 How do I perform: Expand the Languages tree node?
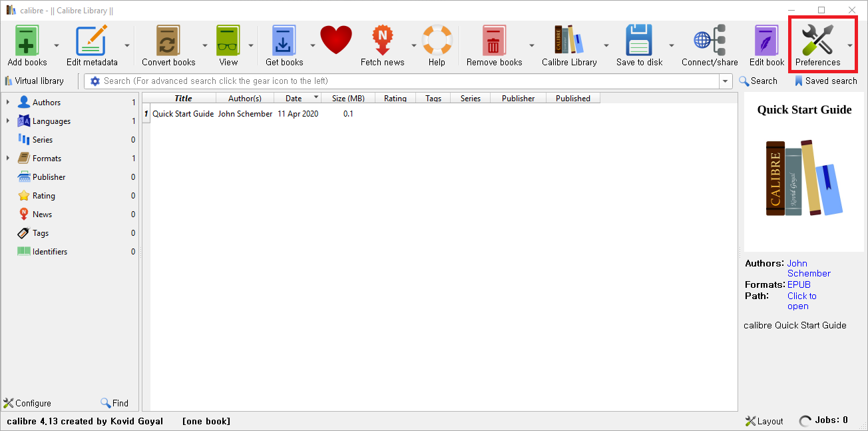click(8, 121)
